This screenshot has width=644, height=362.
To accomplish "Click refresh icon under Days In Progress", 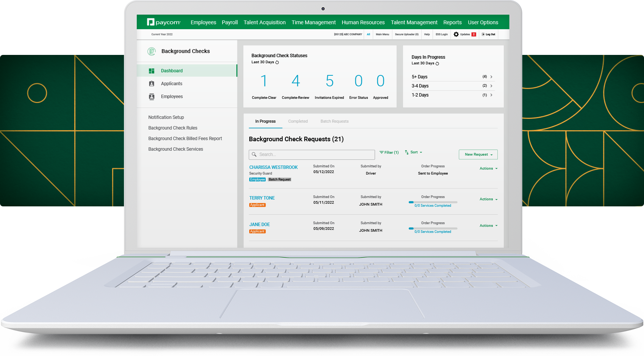I will click(x=437, y=64).
